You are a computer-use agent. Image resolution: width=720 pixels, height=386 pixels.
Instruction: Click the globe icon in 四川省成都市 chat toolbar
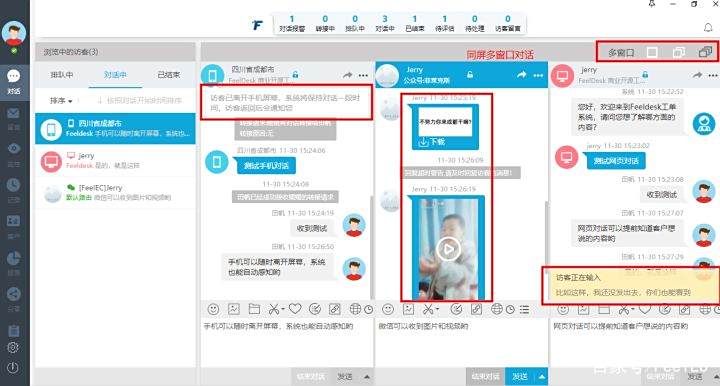pyautogui.click(x=355, y=309)
